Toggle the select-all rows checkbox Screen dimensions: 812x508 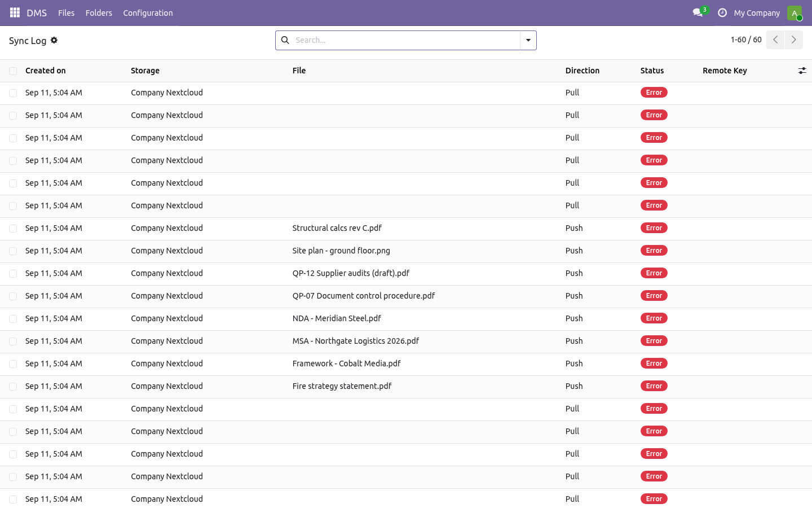coord(13,71)
